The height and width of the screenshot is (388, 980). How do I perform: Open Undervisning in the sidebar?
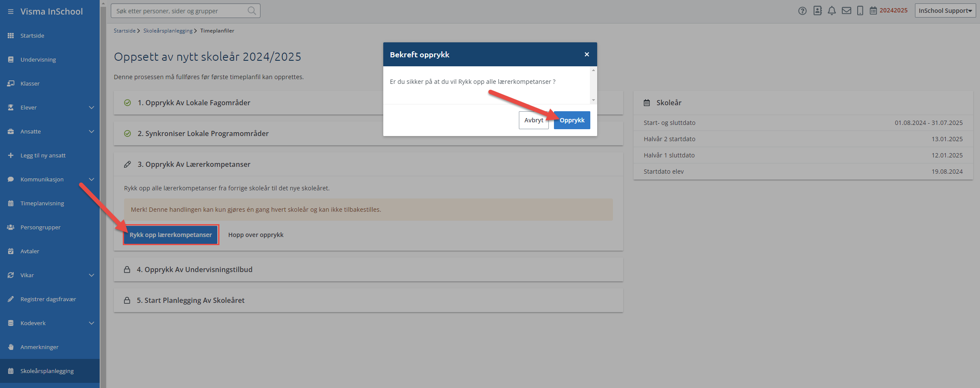point(50,59)
